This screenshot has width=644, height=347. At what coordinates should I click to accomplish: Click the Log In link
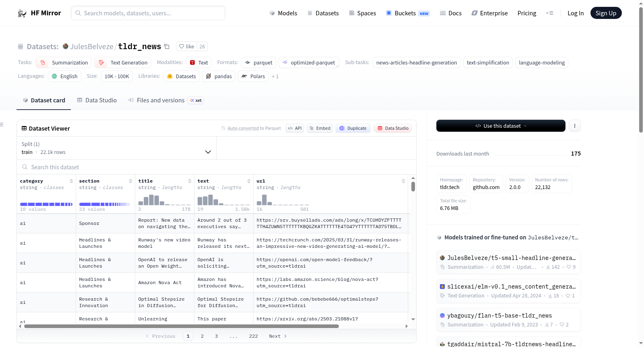[576, 13]
